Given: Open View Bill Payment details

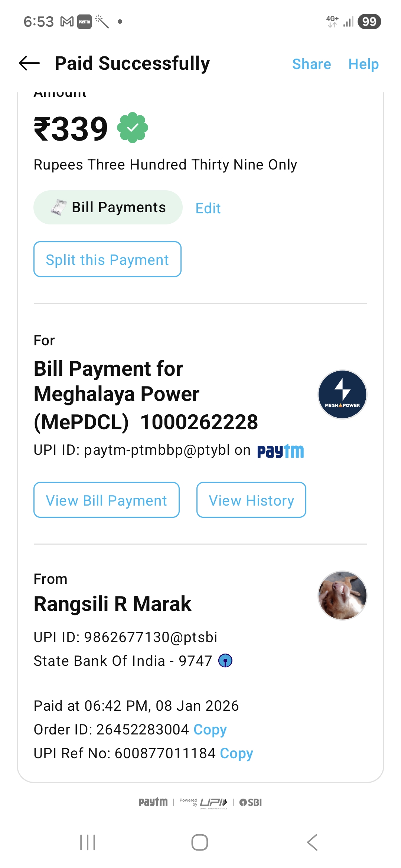Looking at the screenshot, I should 107,500.
